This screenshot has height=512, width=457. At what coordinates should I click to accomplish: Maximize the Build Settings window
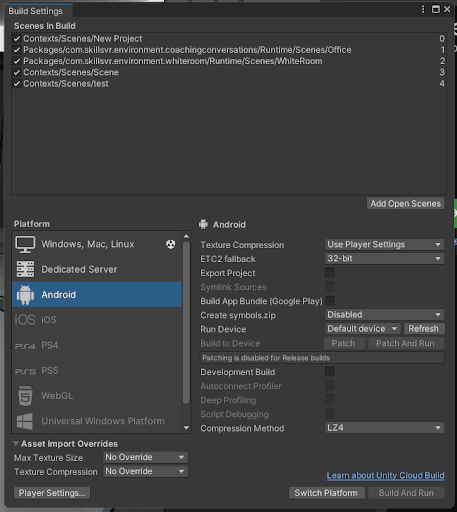(435, 9)
